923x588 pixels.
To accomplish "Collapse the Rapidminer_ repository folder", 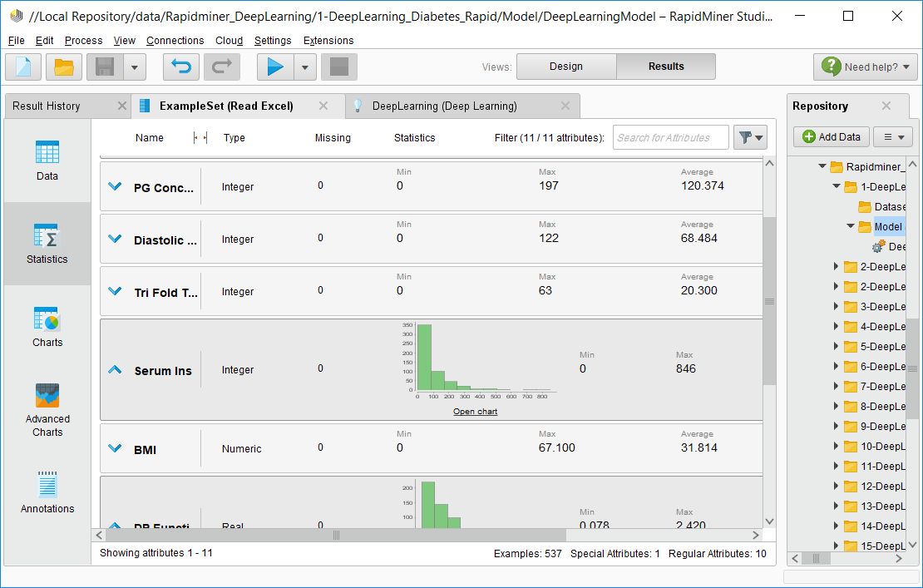I will point(822,166).
